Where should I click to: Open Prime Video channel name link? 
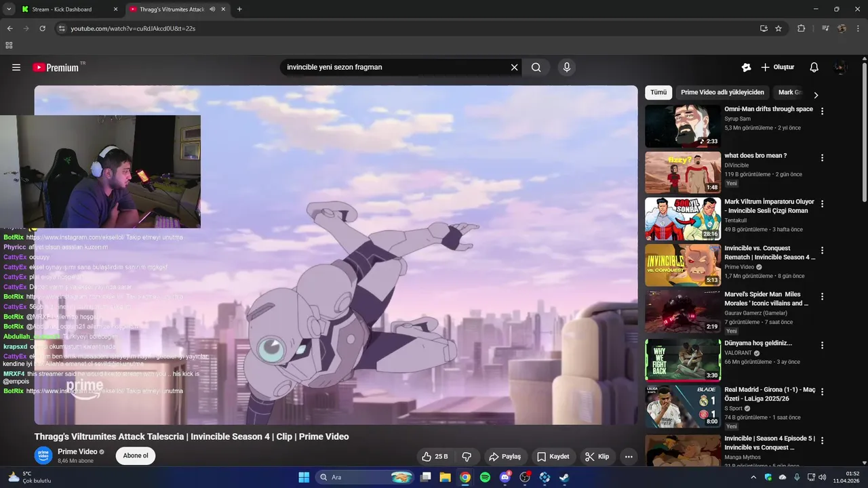pos(77,451)
